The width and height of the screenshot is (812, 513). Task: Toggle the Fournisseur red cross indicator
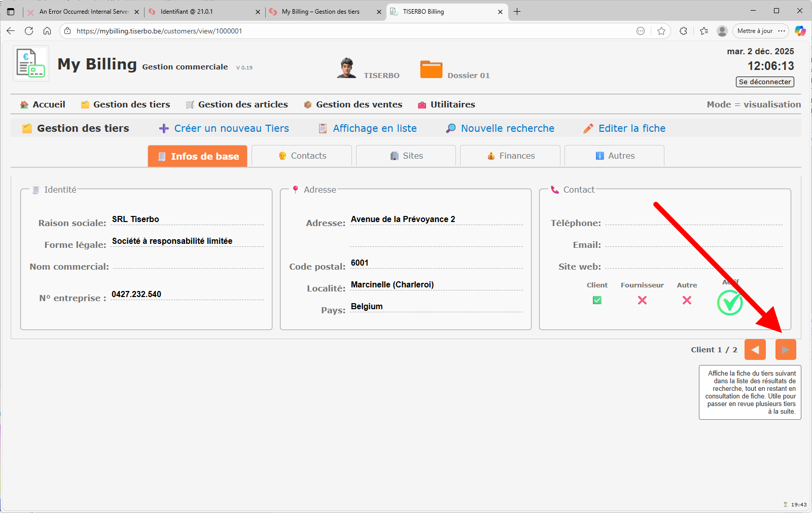[642, 300]
